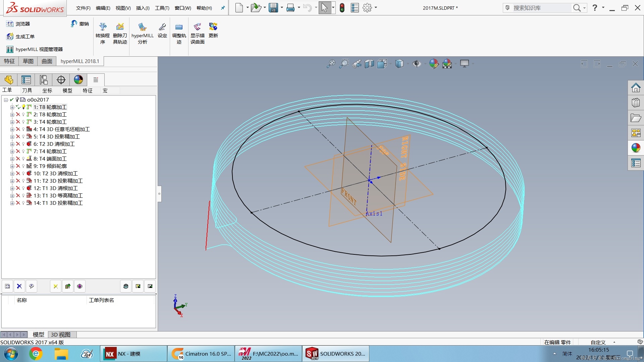This screenshot has height=362, width=644.
Task: Click 显示错误曲面 icon
Action: pyautogui.click(x=198, y=34)
